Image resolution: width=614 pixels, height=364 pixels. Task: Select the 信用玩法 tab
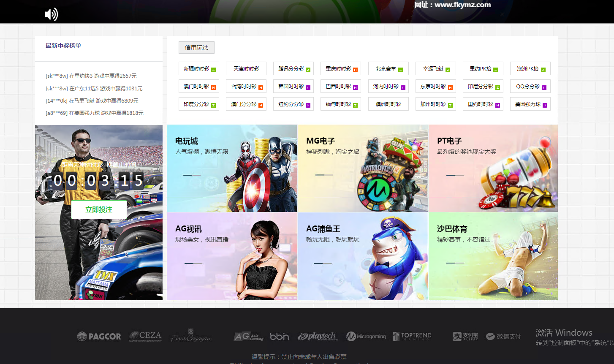tap(196, 48)
